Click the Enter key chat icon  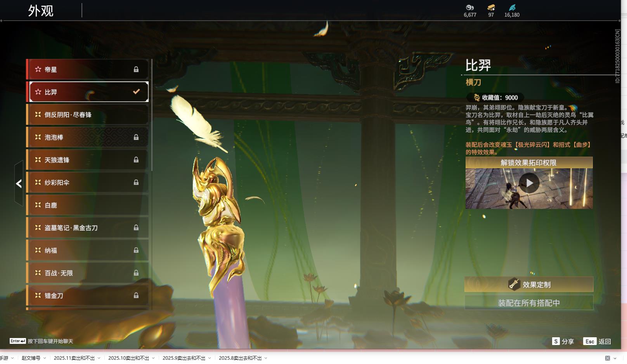pos(18,341)
